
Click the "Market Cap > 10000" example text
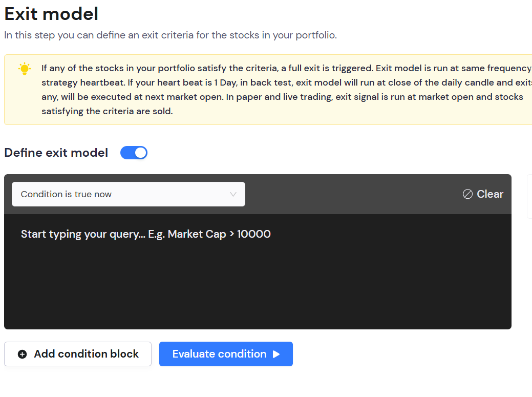pos(219,234)
